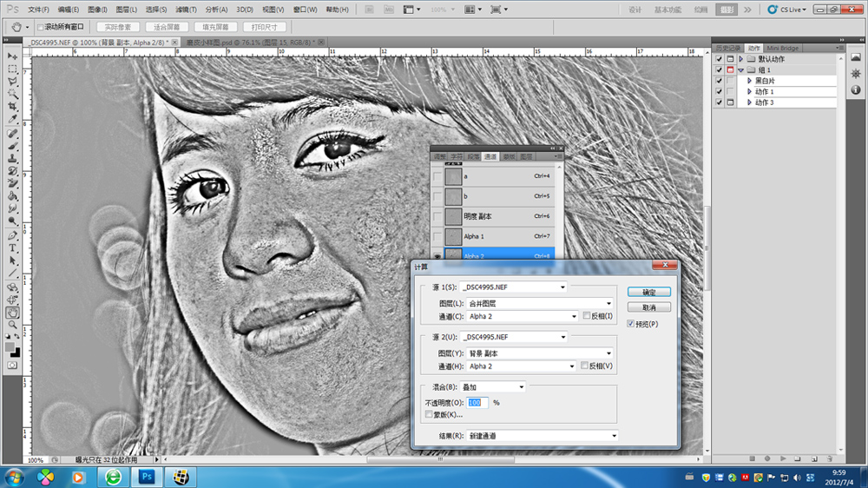
Task: Select the Move tool in the toolbox
Action: 12,56
